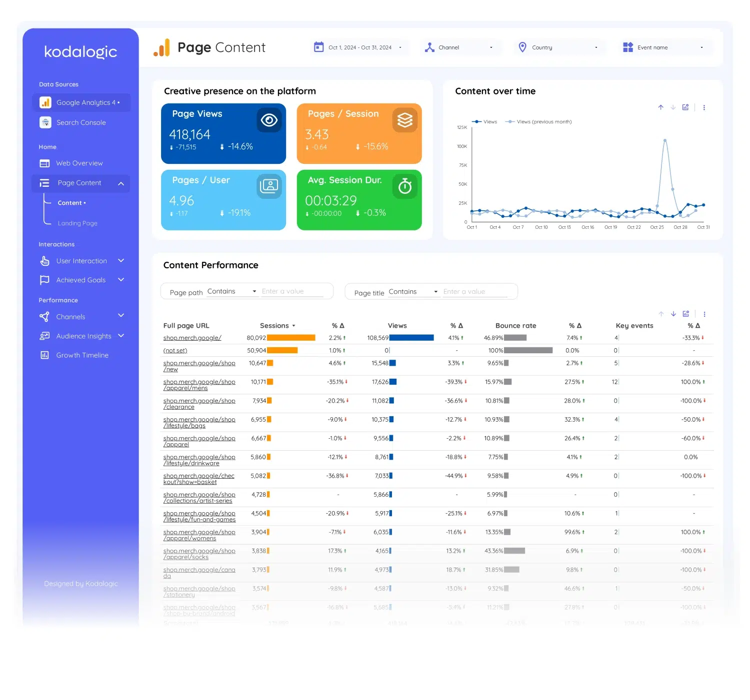This screenshot has width=750, height=700.
Task: Click the Page title value input field
Action: pos(474,292)
